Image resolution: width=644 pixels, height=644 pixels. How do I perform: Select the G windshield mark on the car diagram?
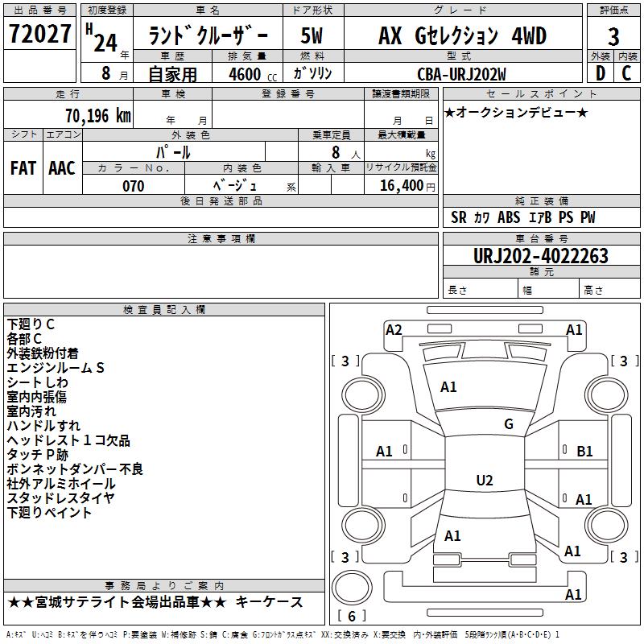coord(508,424)
